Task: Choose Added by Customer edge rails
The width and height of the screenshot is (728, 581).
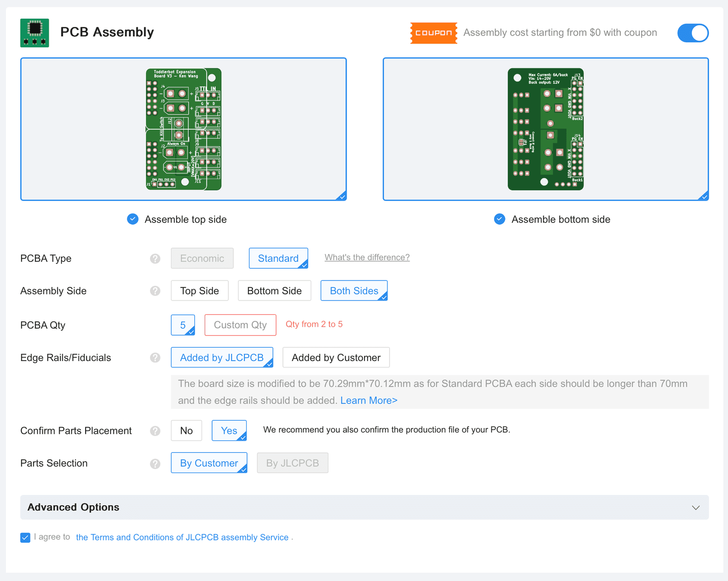Action: [x=336, y=357]
